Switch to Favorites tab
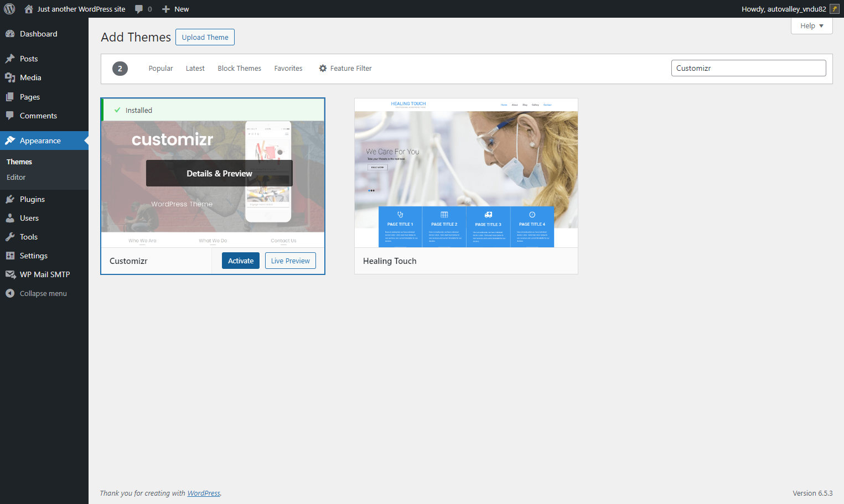 (288, 69)
